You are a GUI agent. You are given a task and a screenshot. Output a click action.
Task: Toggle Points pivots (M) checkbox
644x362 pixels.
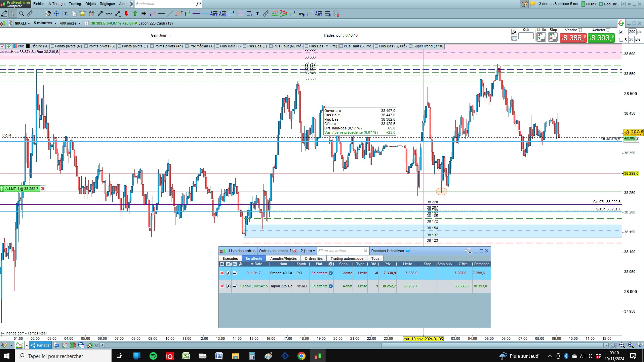coord(53,46)
